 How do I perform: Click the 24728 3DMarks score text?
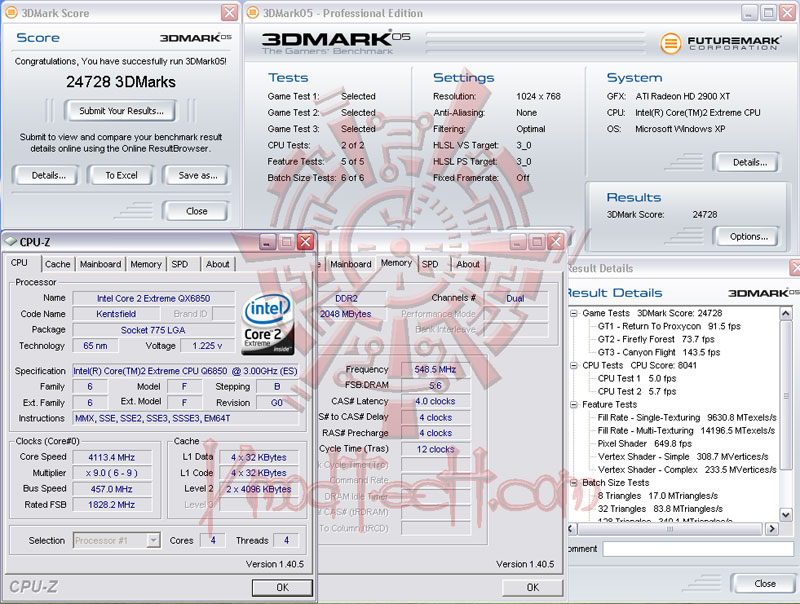[x=121, y=82]
